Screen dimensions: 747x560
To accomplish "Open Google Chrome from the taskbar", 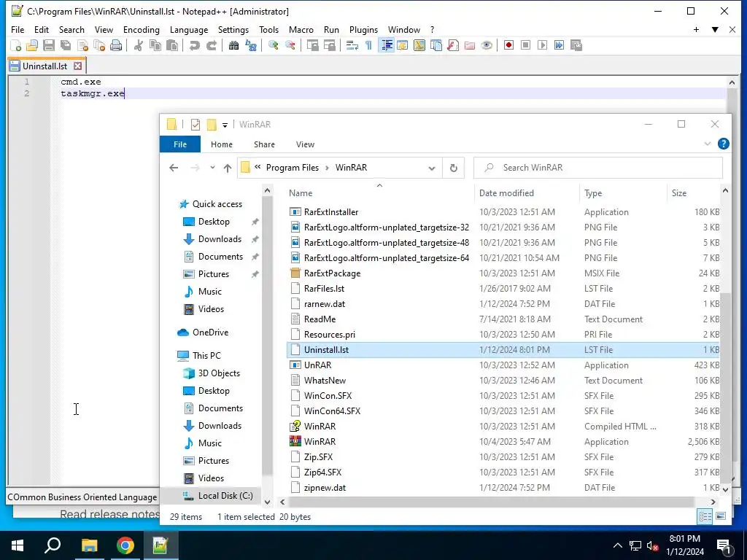I will [x=125, y=545].
